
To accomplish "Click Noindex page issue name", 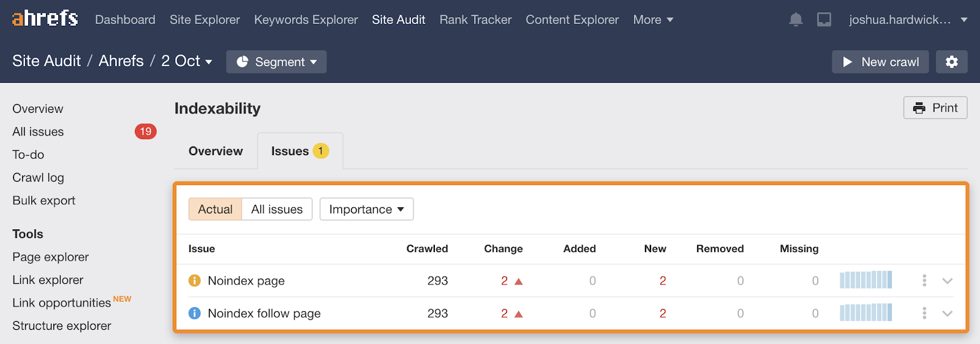I will coord(246,281).
